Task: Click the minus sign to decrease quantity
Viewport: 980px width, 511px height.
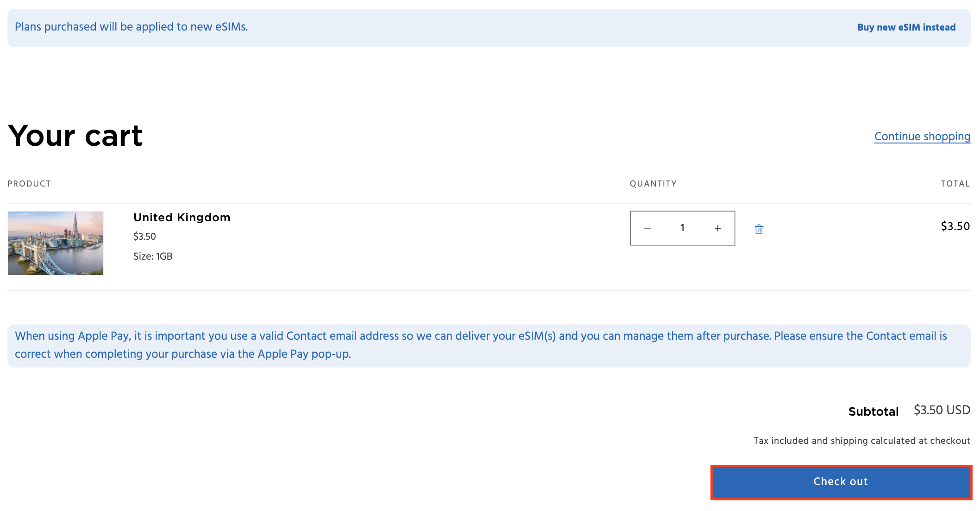Action: 647,228
